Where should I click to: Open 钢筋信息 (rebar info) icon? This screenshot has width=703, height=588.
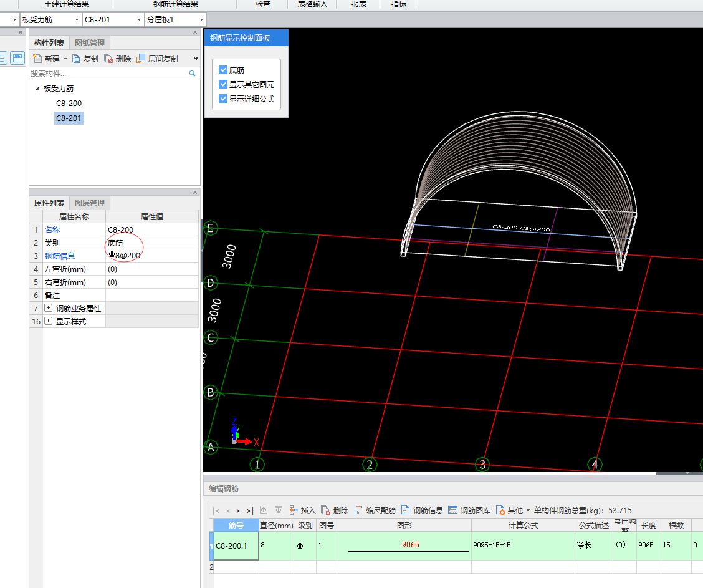tap(405, 510)
